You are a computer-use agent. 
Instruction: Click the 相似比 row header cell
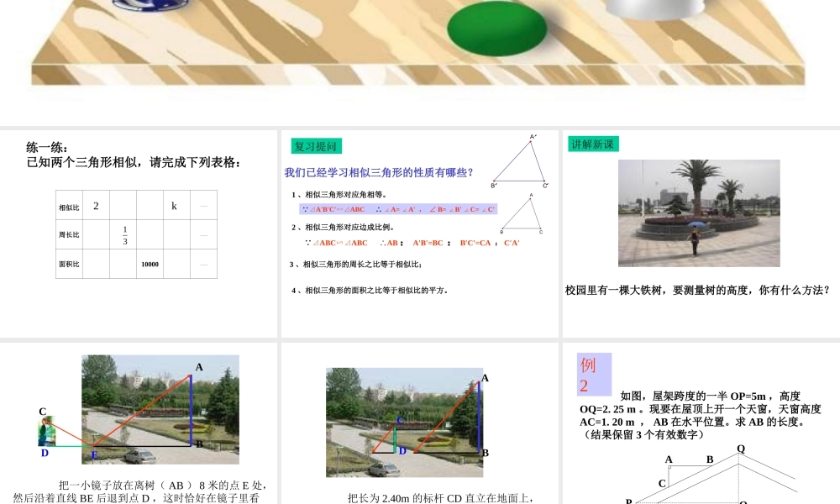[x=69, y=205]
